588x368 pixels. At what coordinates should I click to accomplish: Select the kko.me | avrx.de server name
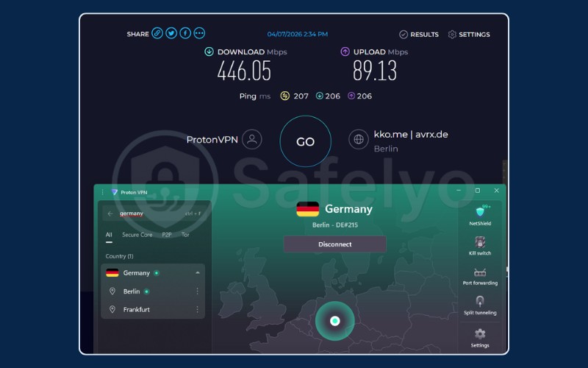(x=411, y=135)
